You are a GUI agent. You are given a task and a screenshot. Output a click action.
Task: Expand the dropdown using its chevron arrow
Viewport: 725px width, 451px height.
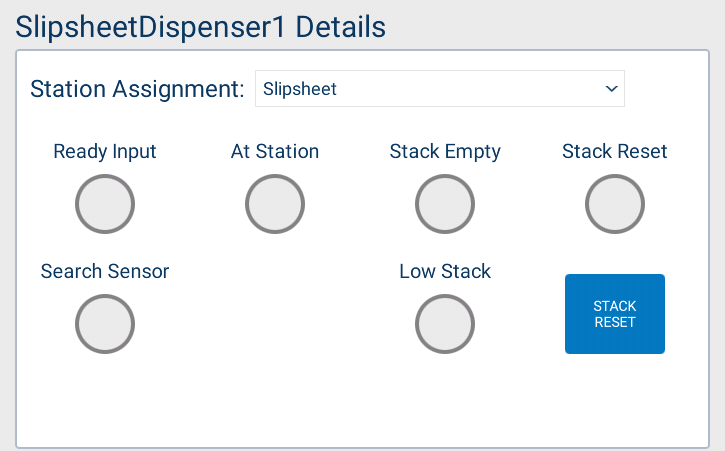pyautogui.click(x=611, y=89)
